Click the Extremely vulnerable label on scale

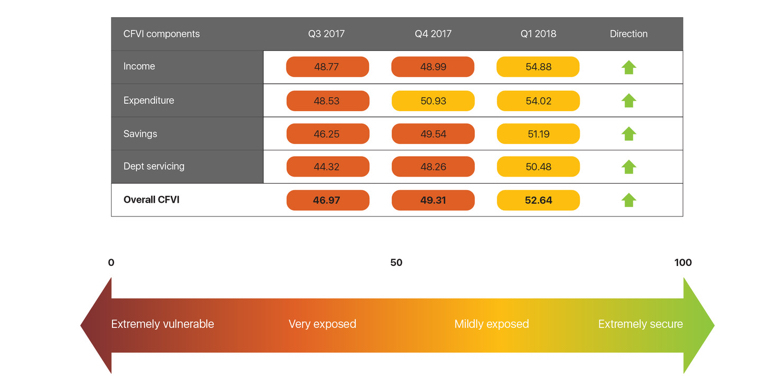(163, 324)
